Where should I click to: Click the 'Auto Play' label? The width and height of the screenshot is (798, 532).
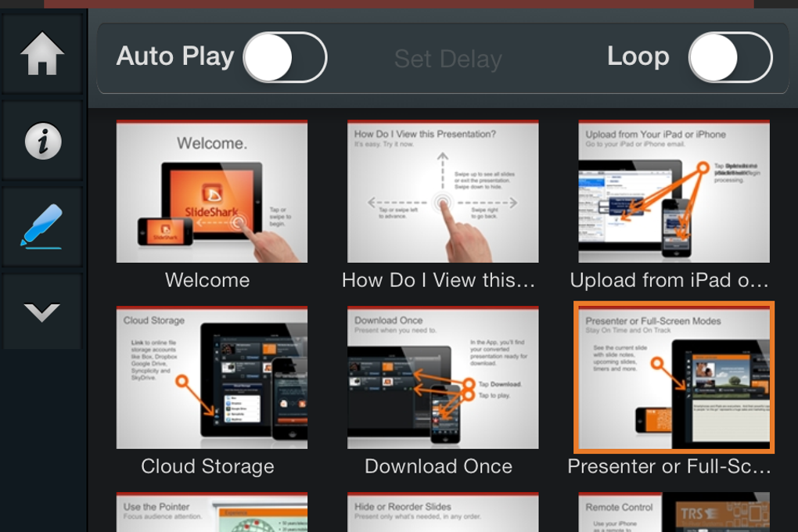coord(175,56)
